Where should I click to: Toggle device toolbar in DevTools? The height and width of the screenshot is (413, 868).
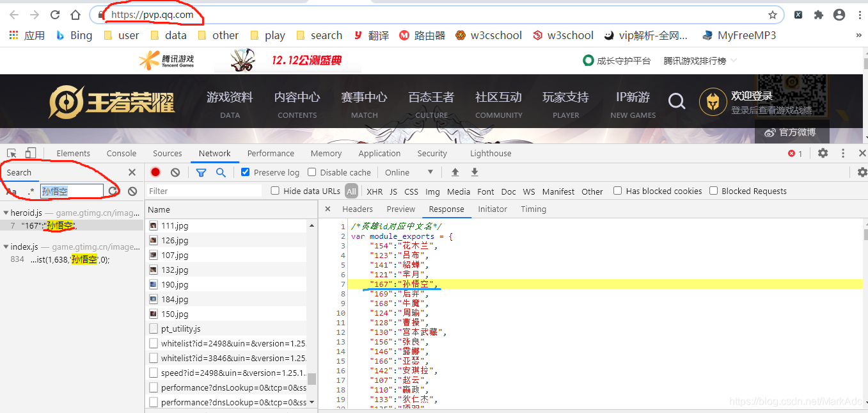point(31,153)
